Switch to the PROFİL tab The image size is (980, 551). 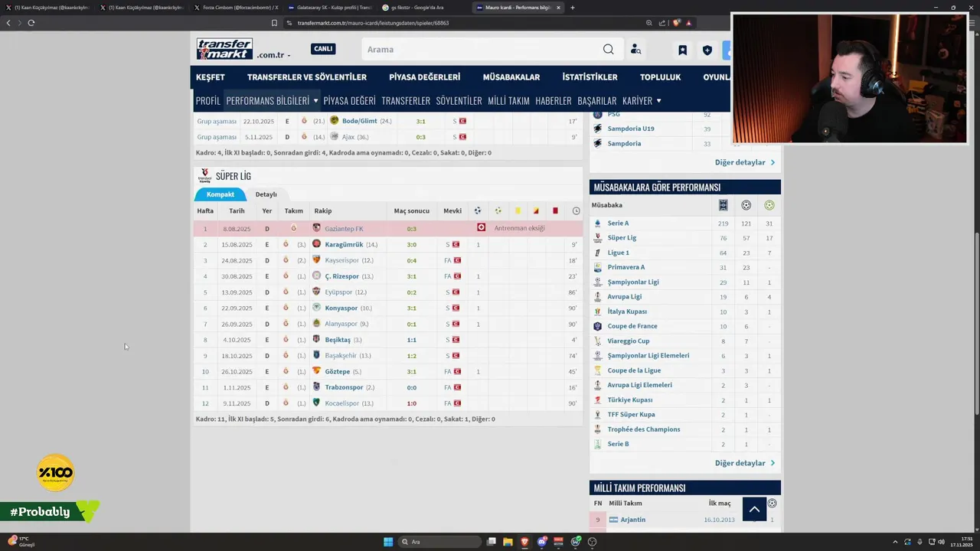(207, 101)
